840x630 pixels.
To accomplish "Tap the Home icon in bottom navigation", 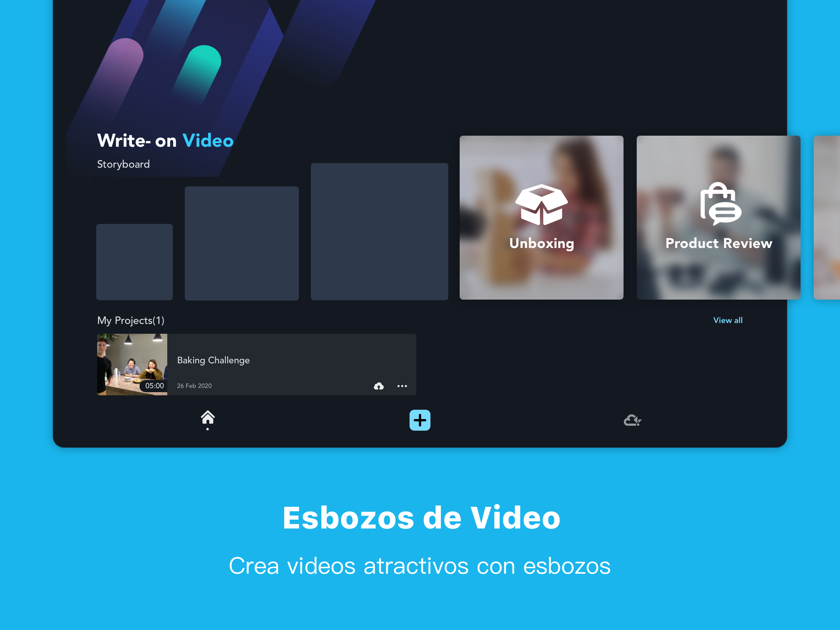I will (x=207, y=418).
